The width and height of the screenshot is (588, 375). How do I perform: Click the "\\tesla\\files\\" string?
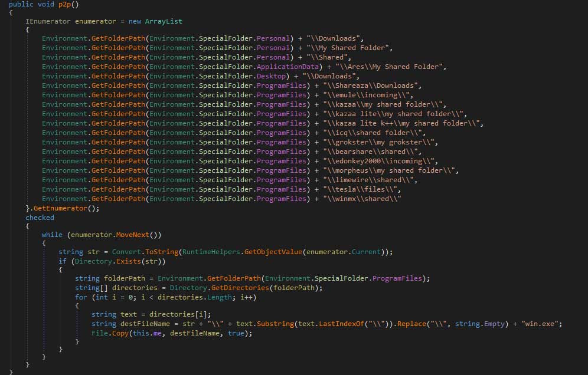pos(360,189)
